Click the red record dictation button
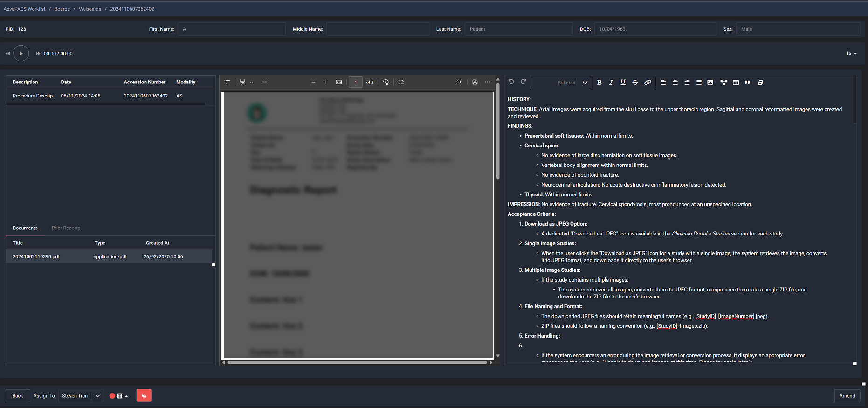Viewport: 868px width, 408px height. point(112,396)
